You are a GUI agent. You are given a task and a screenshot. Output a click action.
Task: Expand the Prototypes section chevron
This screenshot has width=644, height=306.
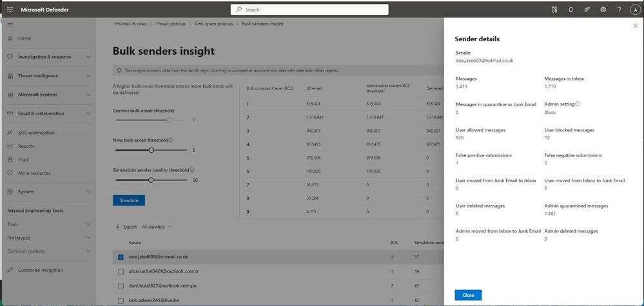click(88, 238)
